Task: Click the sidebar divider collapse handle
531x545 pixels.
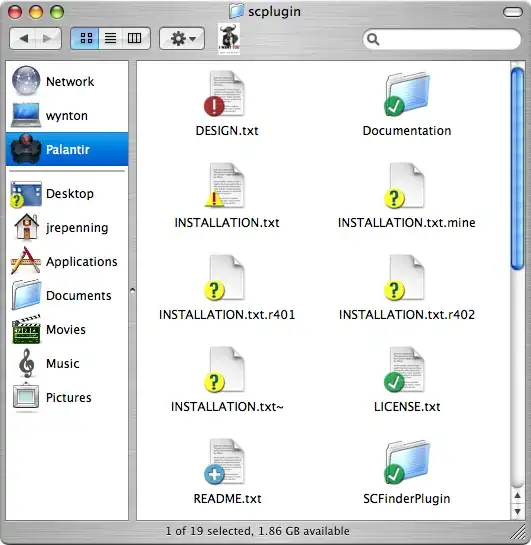Action: pos(132,291)
